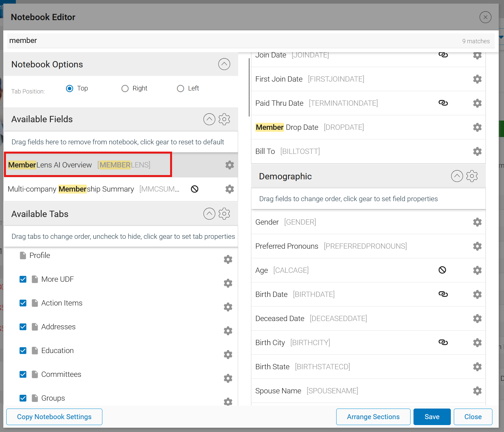Click Arrange Sections button
This screenshot has height=432, width=504.
click(x=373, y=417)
